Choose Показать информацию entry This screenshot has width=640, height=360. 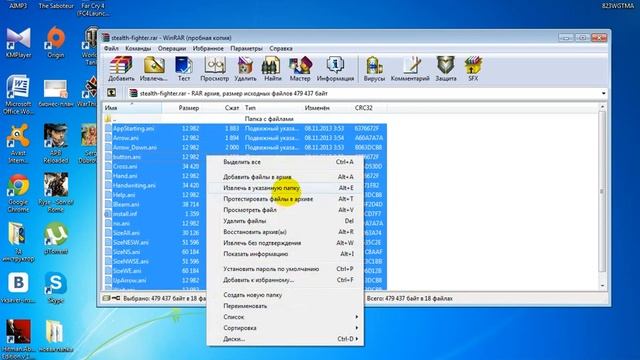(x=285, y=254)
